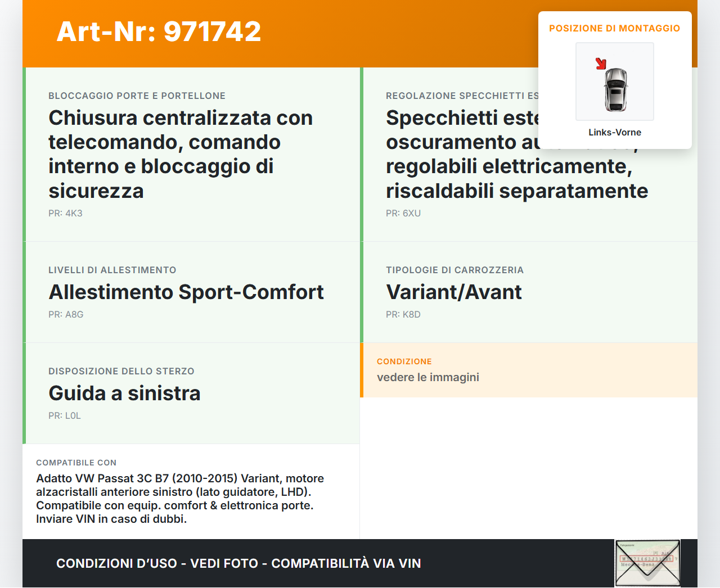Select the PR: 6XU code
This screenshot has height=588, width=720.
(x=403, y=213)
